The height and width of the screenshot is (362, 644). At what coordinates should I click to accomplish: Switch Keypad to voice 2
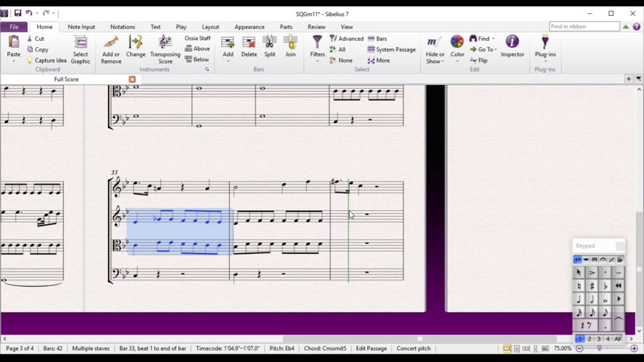[x=589, y=339]
